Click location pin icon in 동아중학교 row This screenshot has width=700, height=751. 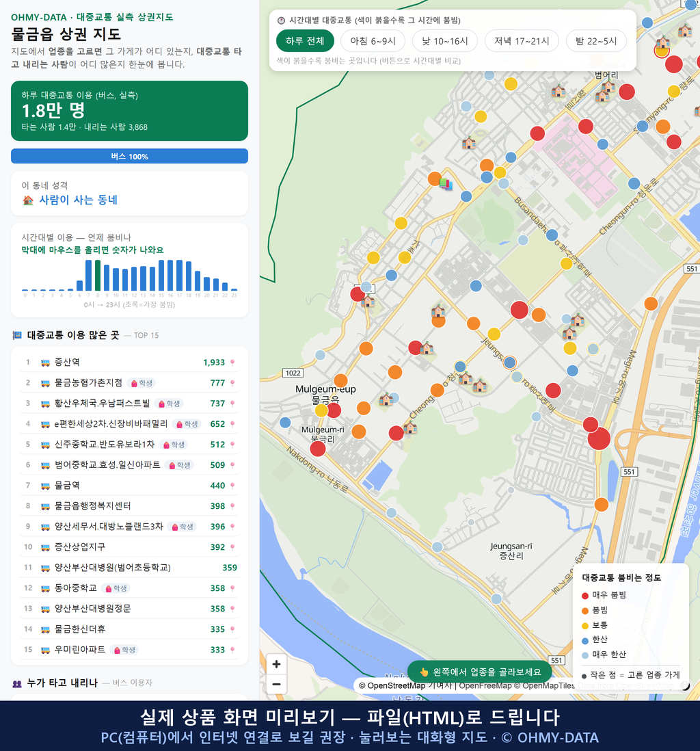(x=232, y=588)
